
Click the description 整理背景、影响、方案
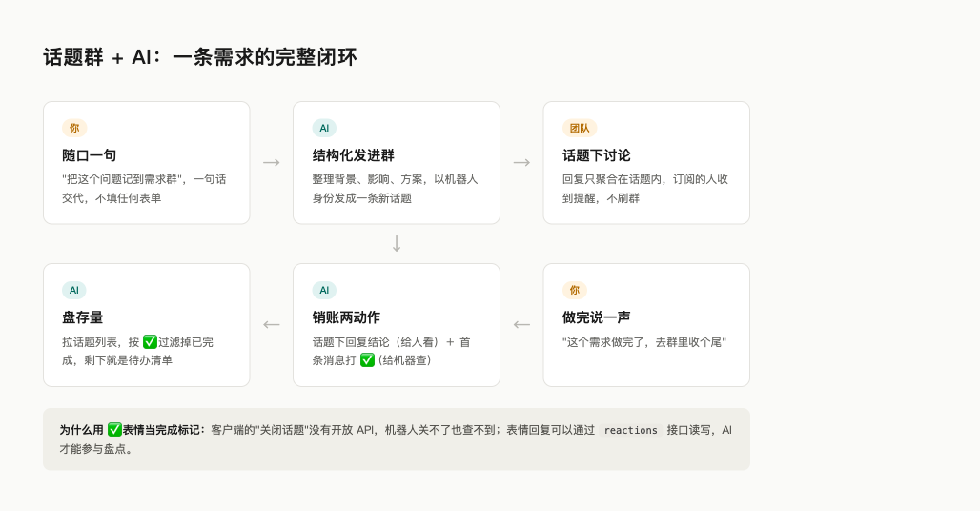click(x=368, y=179)
